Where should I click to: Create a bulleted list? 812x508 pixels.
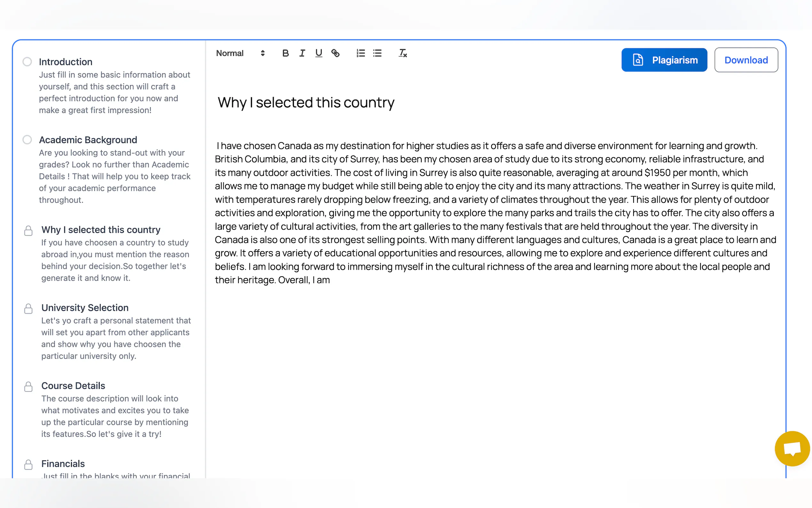pyautogui.click(x=377, y=53)
